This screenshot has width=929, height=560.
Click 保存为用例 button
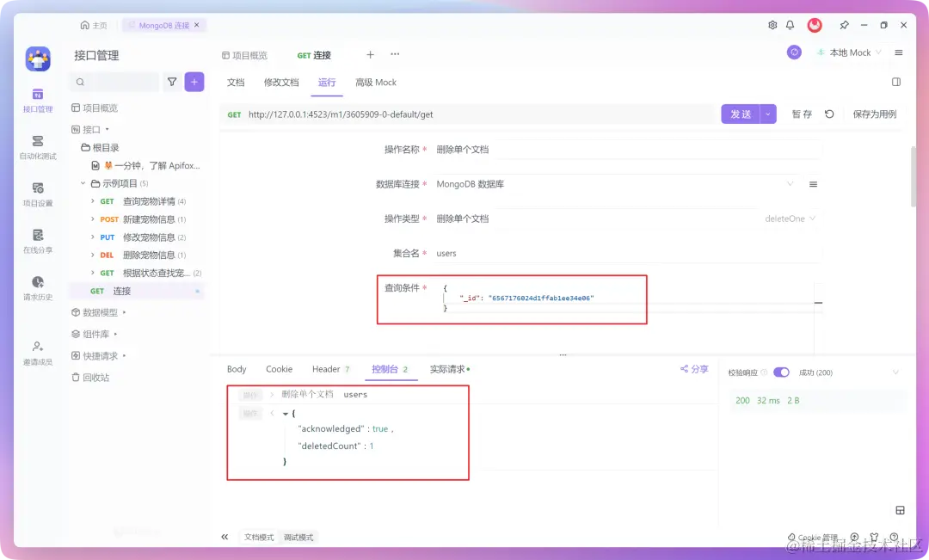click(x=875, y=114)
